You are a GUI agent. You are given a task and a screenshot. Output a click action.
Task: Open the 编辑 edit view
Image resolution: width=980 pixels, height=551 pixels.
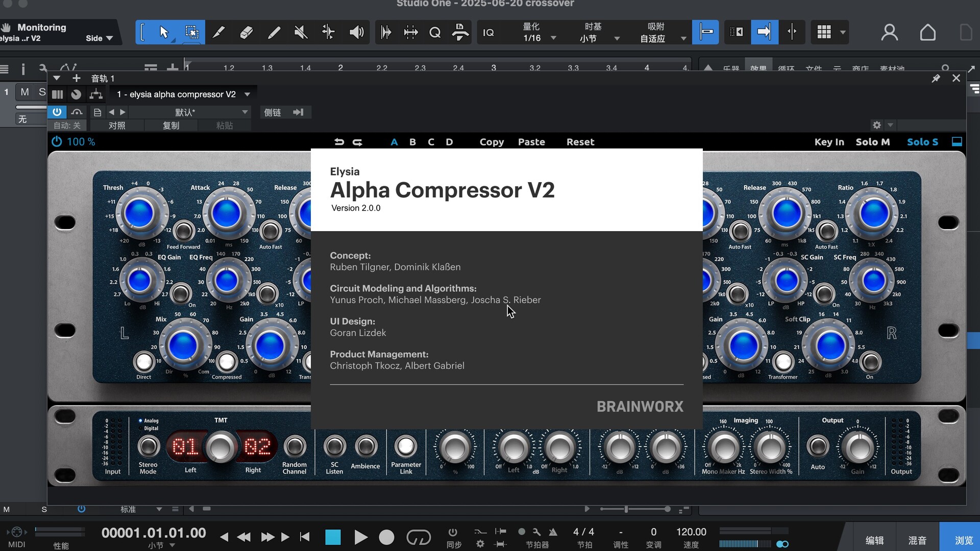coord(874,540)
